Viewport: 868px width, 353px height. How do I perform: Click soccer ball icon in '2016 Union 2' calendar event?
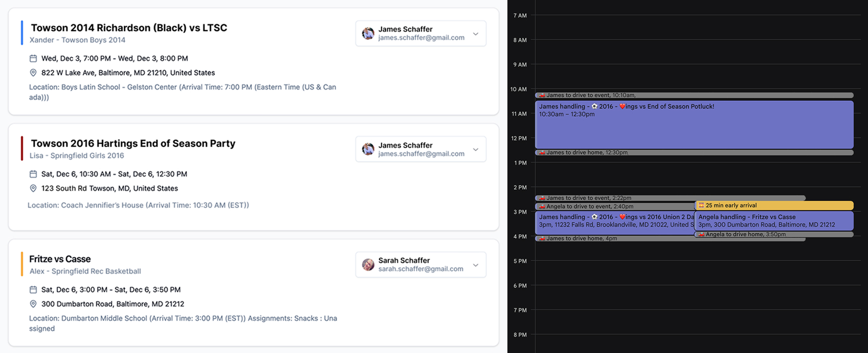click(x=594, y=217)
